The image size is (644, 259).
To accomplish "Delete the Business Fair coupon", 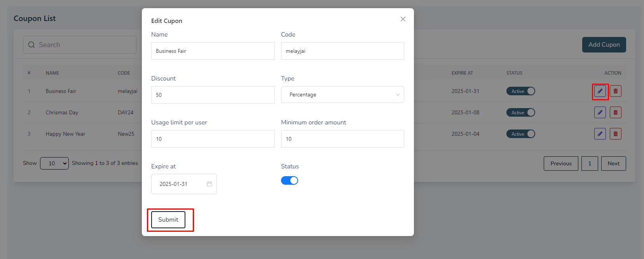I will tap(616, 91).
